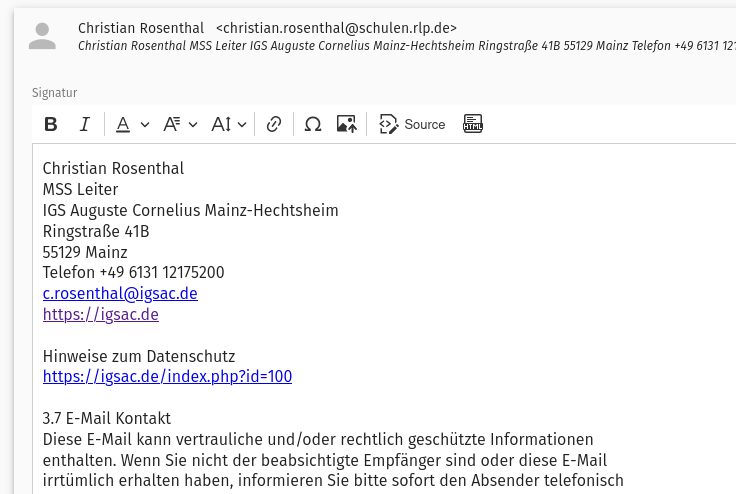Image resolution: width=736 pixels, height=494 pixels.
Task: Click 'Christian Rosenthal' first signature line
Action: tap(113, 168)
